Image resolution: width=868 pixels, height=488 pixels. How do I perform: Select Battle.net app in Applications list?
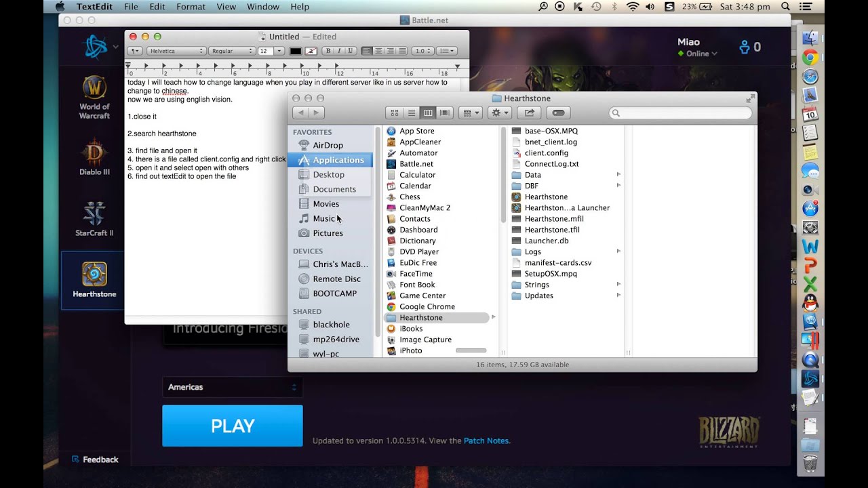pos(416,164)
